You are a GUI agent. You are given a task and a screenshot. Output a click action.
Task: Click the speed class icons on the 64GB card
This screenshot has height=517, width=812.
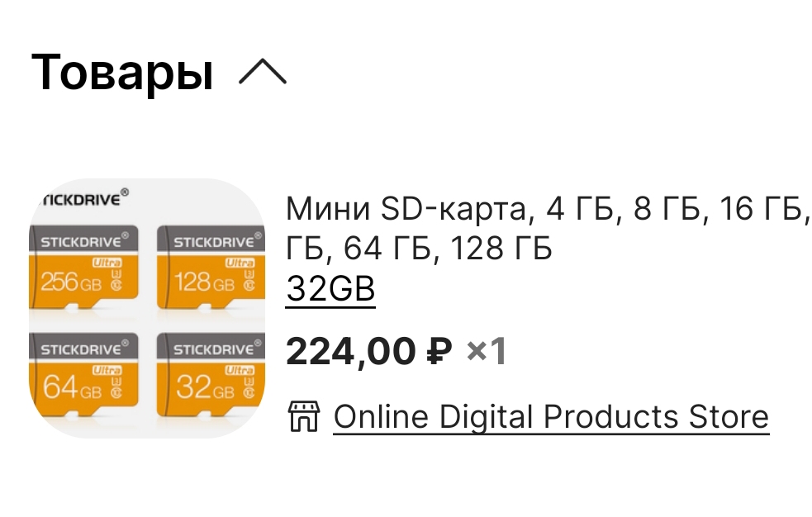point(117,387)
